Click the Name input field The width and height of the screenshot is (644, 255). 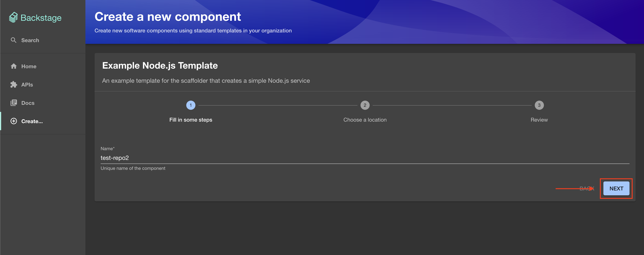pyautogui.click(x=365, y=158)
